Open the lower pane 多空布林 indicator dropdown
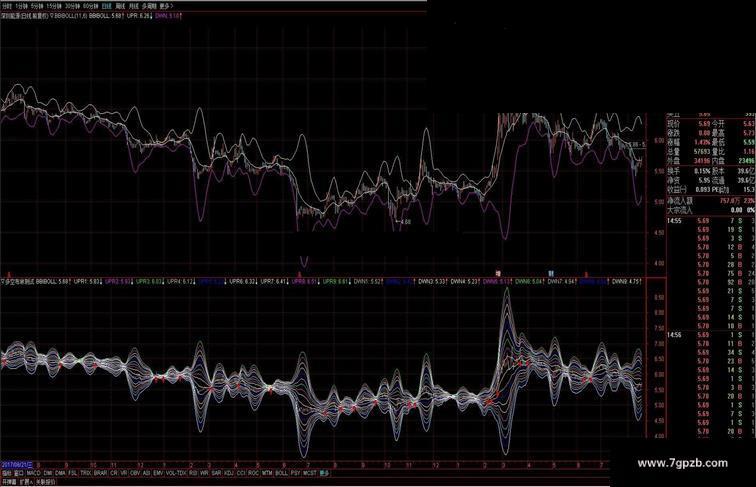 (3, 280)
